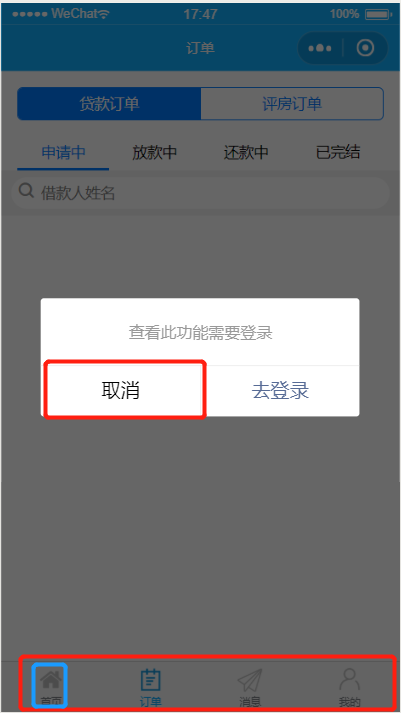Tap the 订单 page title
The height and width of the screenshot is (713, 401).
tap(200, 48)
